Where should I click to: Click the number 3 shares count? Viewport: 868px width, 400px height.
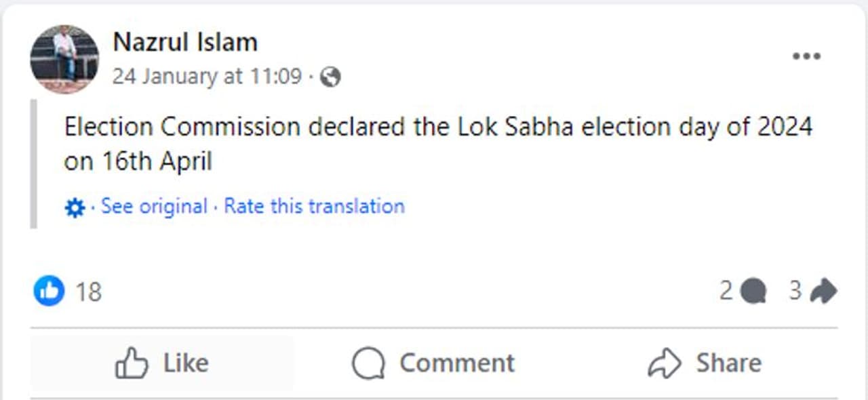point(795,291)
